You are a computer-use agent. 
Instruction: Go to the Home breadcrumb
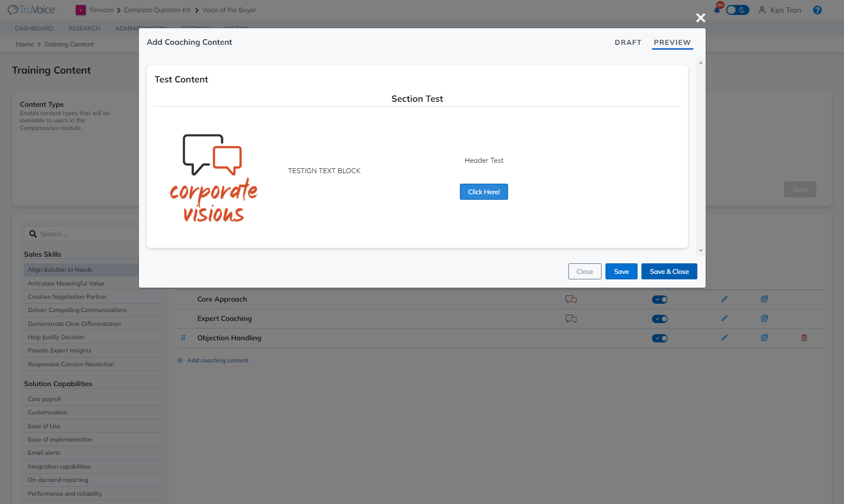point(25,44)
